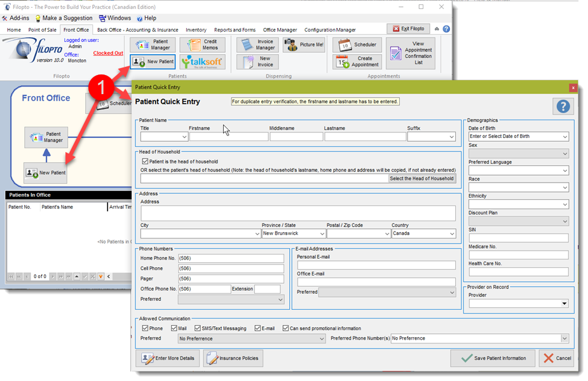Click Patient Manager box in Front Office diagram
588x381 pixels.
point(46,137)
